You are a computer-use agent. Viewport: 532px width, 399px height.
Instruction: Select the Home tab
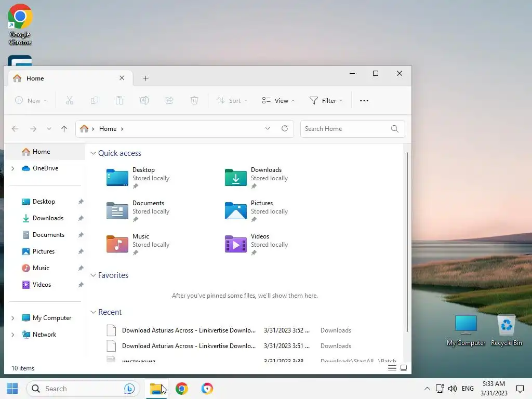[70, 78]
